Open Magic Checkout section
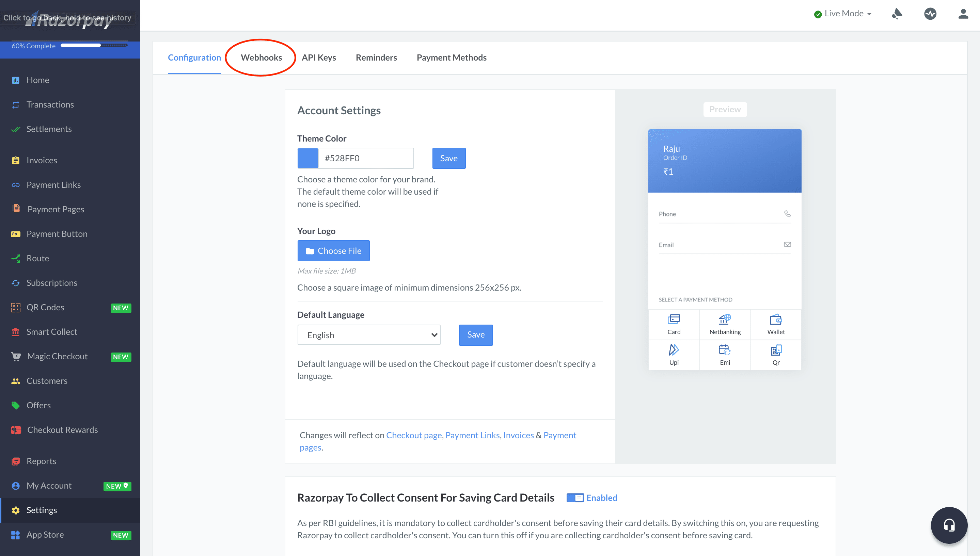Image resolution: width=980 pixels, height=556 pixels. [x=70, y=356]
